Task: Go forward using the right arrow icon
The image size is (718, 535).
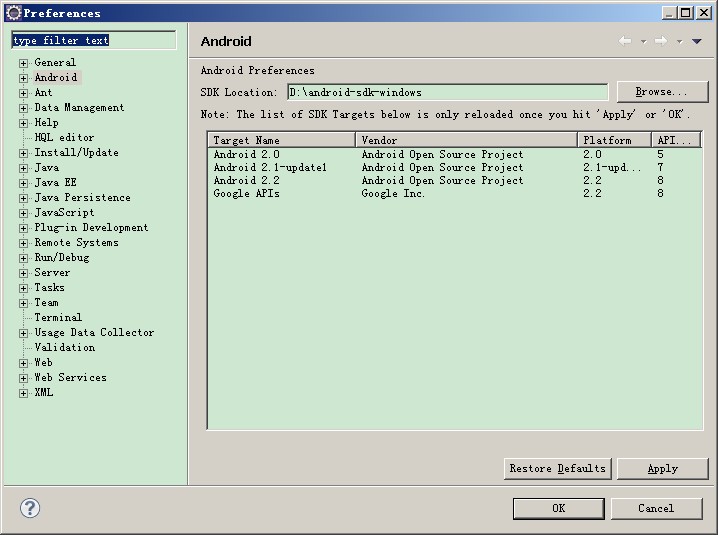Action: (661, 41)
